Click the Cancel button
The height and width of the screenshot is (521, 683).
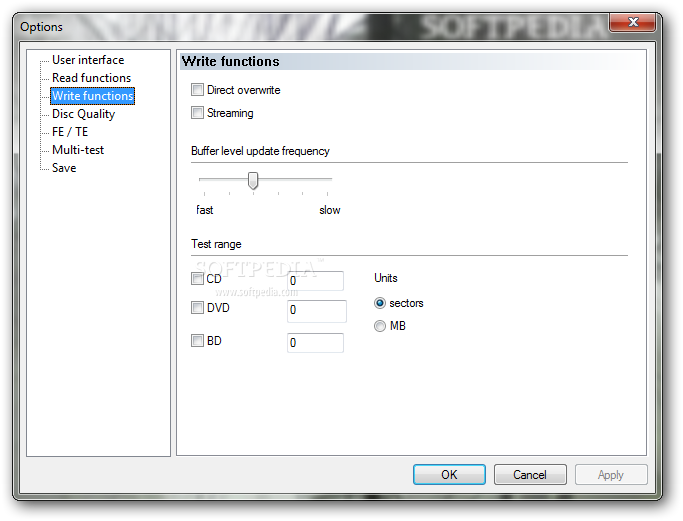[530, 474]
